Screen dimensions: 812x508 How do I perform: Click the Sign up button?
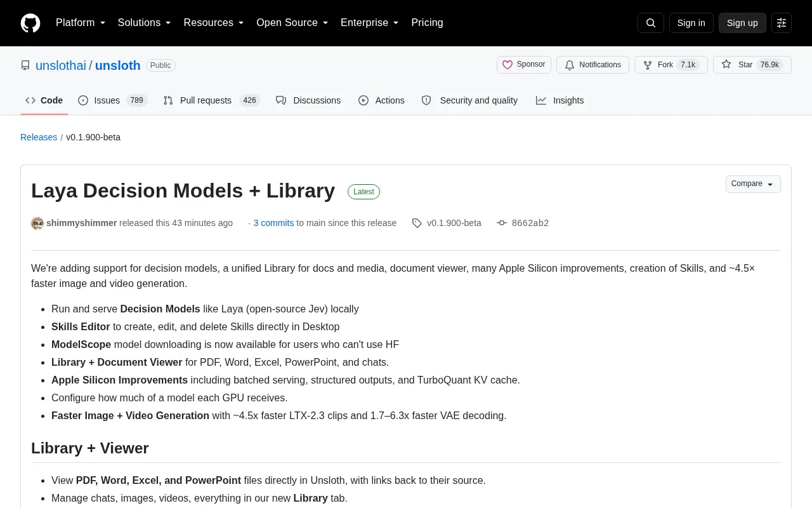(x=742, y=23)
